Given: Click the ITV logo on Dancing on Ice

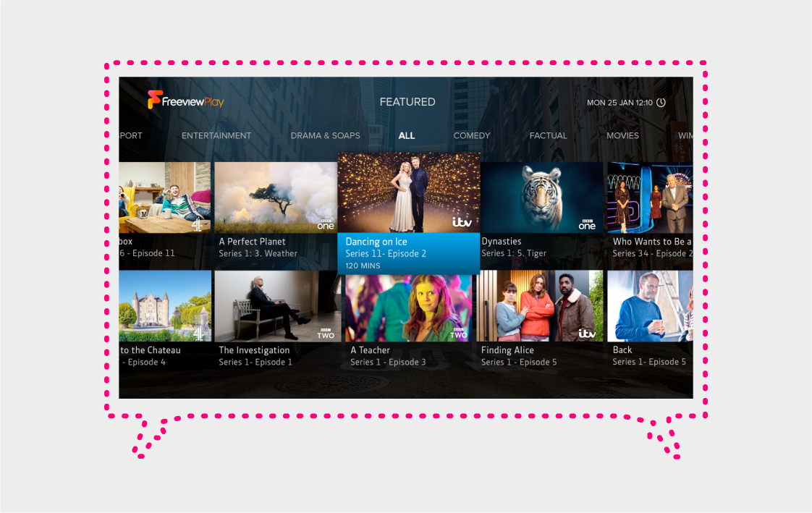Looking at the screenshot, I should coord(462,222).
